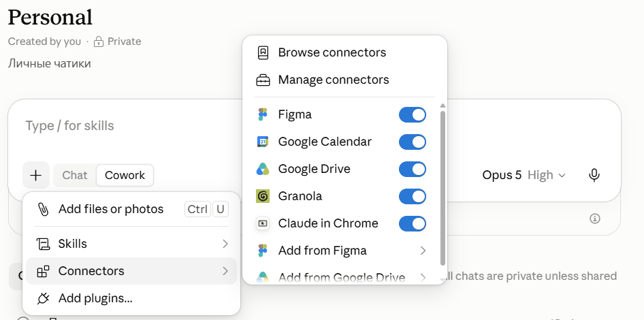Image resolution: width=644 pixels, height=320 pixels.
Task: Click the paperclip Add files icon
Action: [43, 209]
